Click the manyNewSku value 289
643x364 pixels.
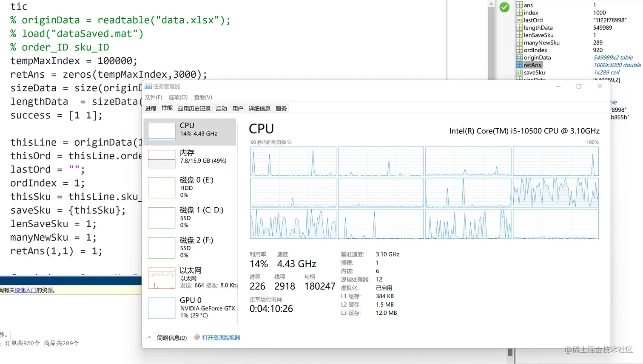tap(598, 42)
